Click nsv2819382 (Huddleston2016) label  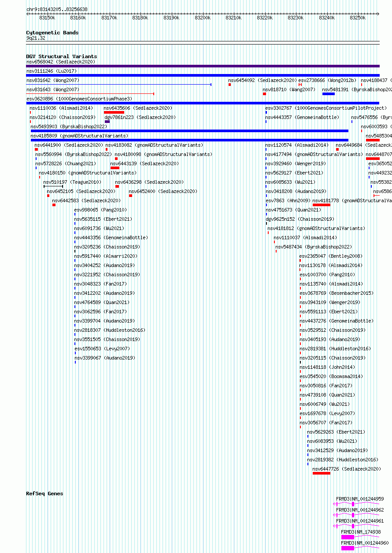pyautogui.click(x=343, y=460)
